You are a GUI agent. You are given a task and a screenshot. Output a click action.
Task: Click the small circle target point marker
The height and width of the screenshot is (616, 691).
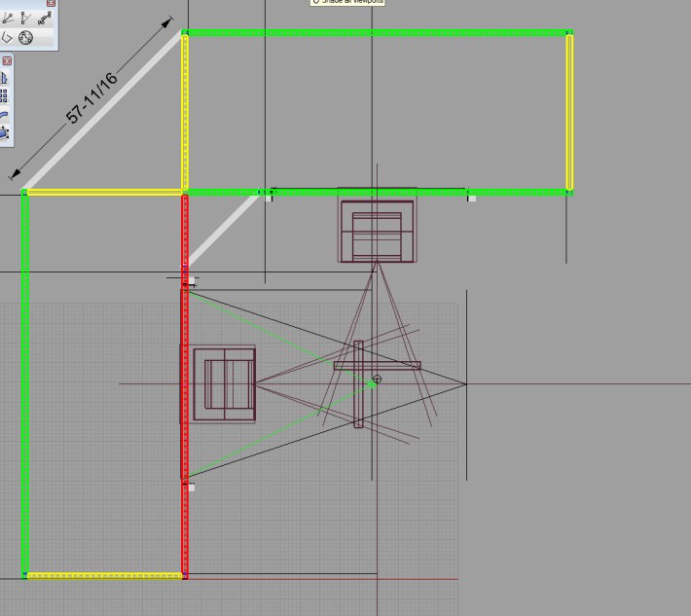(x=378, y=379)
